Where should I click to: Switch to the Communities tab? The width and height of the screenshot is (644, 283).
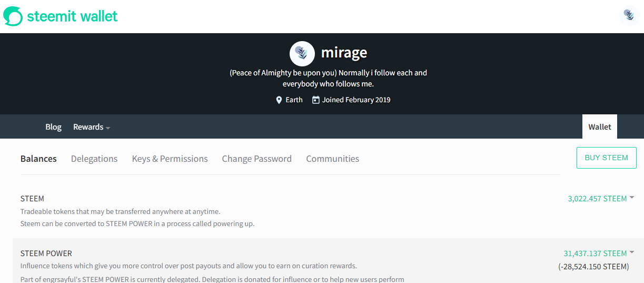[x=333, y=159]
